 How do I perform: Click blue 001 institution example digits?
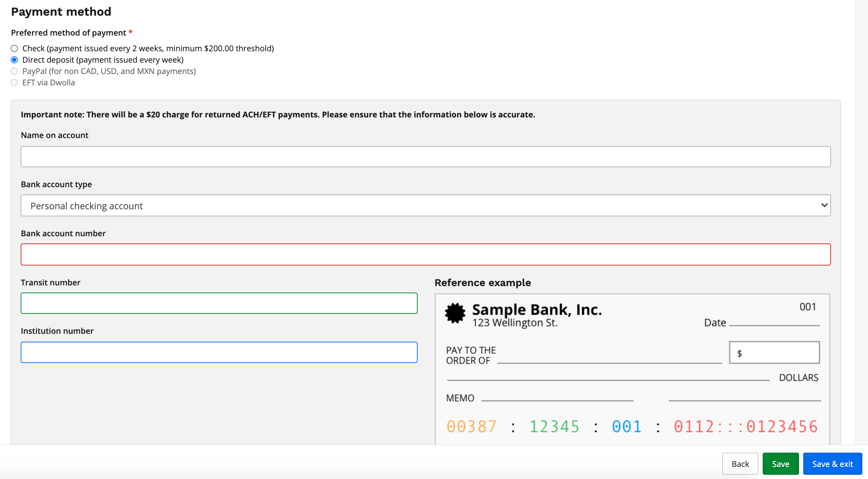point(626,426)
